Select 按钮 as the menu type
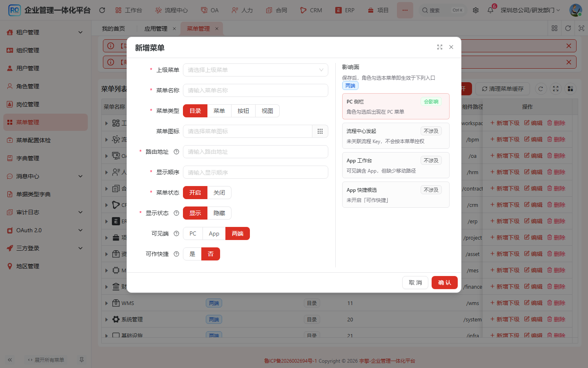 243,111
